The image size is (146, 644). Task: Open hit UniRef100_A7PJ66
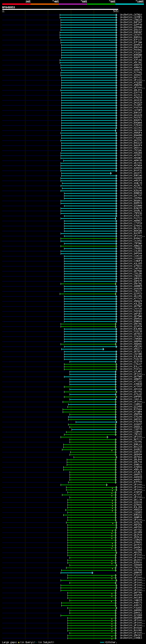click(131, 60)
